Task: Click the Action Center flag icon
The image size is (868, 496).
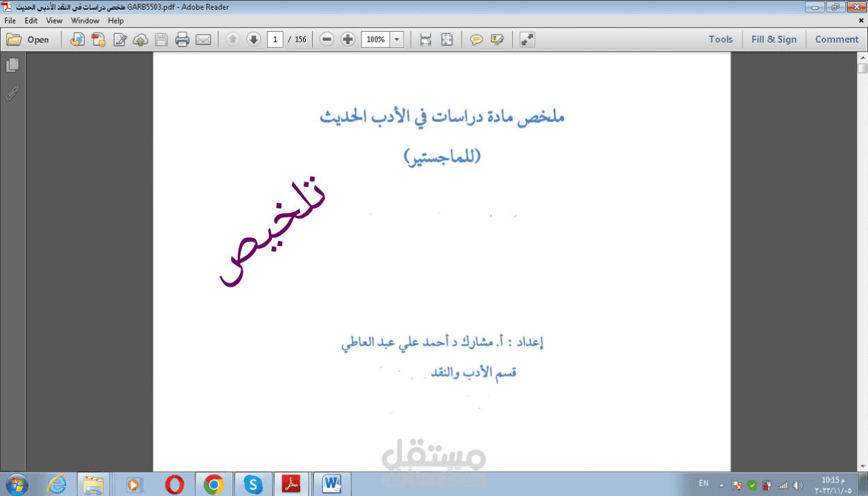Action: tap(737, 486)
